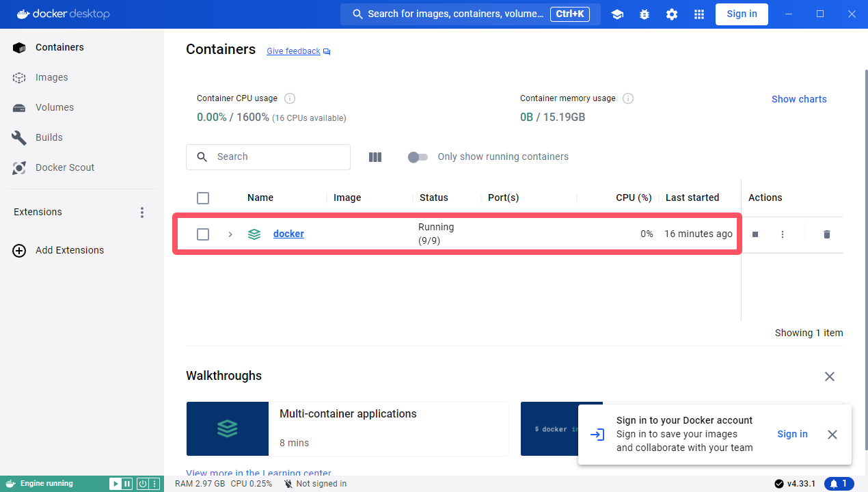Open engine options kebab in status bar
This screenshot has width=868, height=492.
(x=154, y=484)
